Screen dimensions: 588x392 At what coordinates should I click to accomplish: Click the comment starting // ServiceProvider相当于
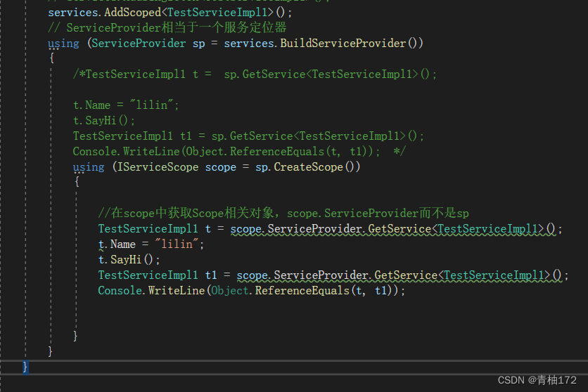pyautogui.click(x=167, y=27)
